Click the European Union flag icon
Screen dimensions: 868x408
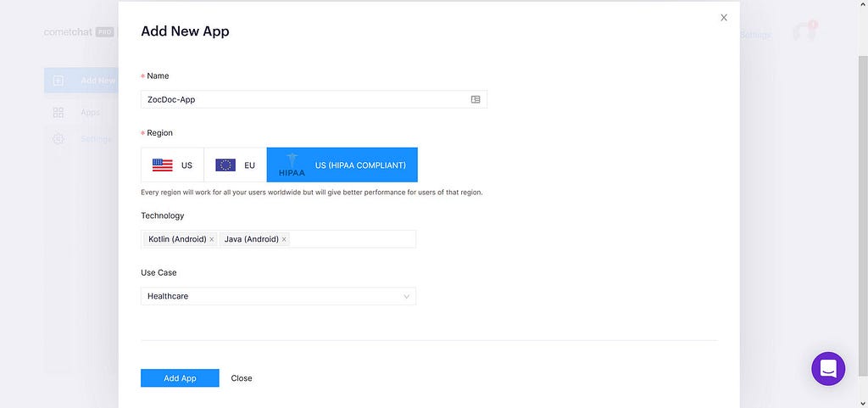(225, 165)
